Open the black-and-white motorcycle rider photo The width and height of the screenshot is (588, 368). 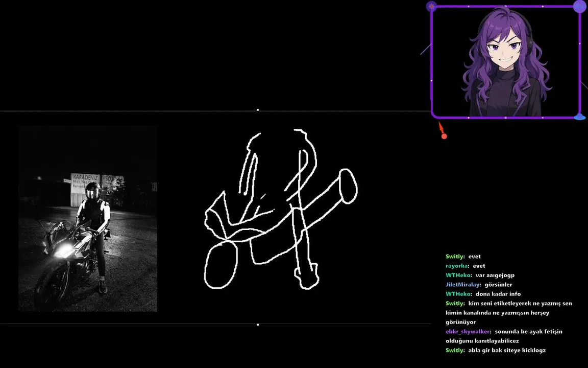pos(88,219)
